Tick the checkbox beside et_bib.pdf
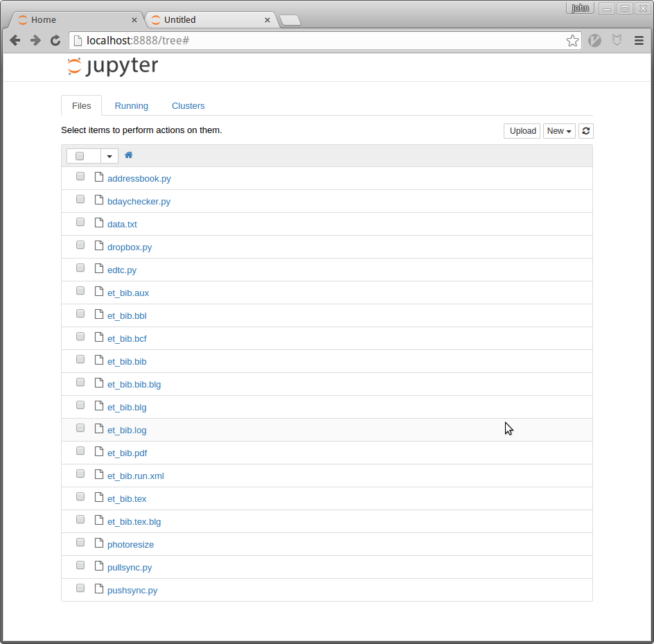The width and height of the screenshot is (654, 644). pos(80,451)
